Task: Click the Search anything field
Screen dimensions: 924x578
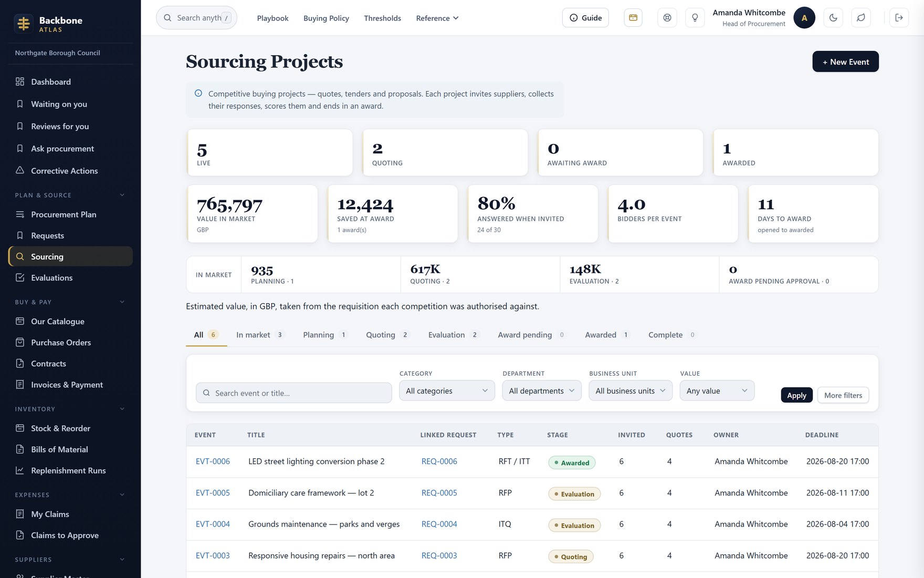Action: point(196,18)
